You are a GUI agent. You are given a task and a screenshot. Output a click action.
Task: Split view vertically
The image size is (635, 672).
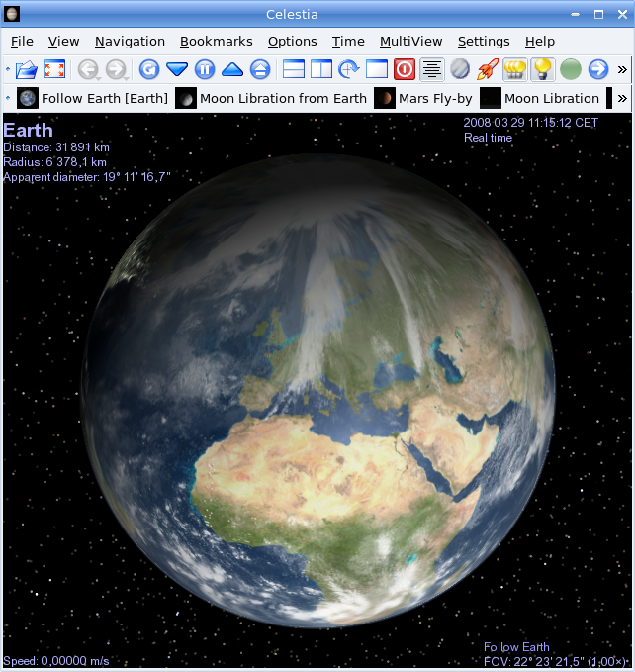(321, 69)
